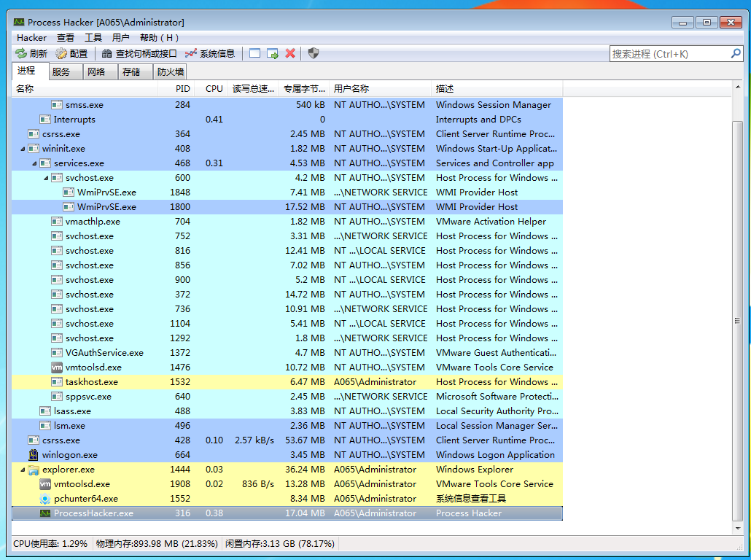Click in the 搜索进程 search field
Viewport: 751px width, 560px height.
point(669,54)
